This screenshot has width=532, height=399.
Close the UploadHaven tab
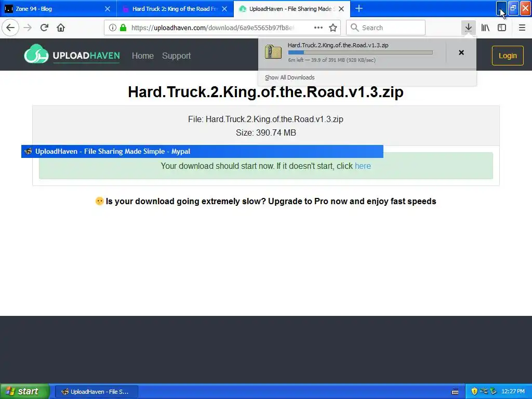point(342,9)
